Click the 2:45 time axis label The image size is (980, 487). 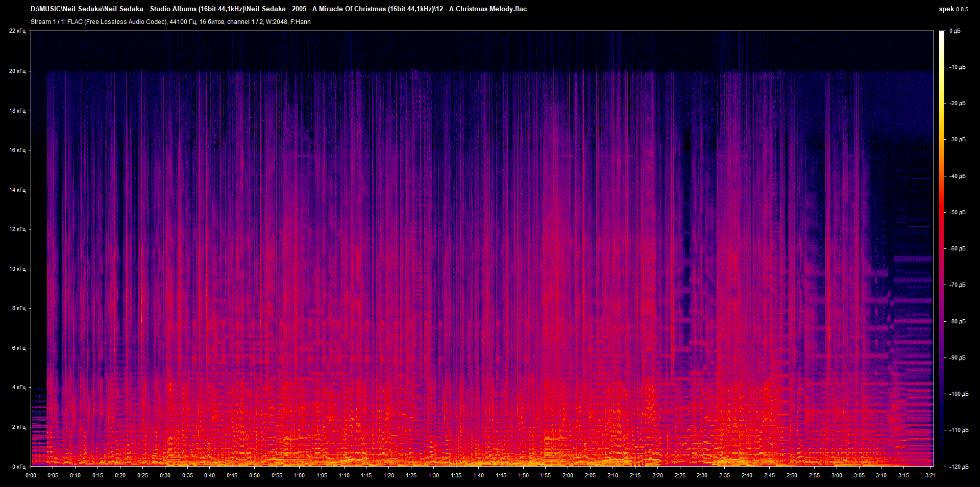769,475
